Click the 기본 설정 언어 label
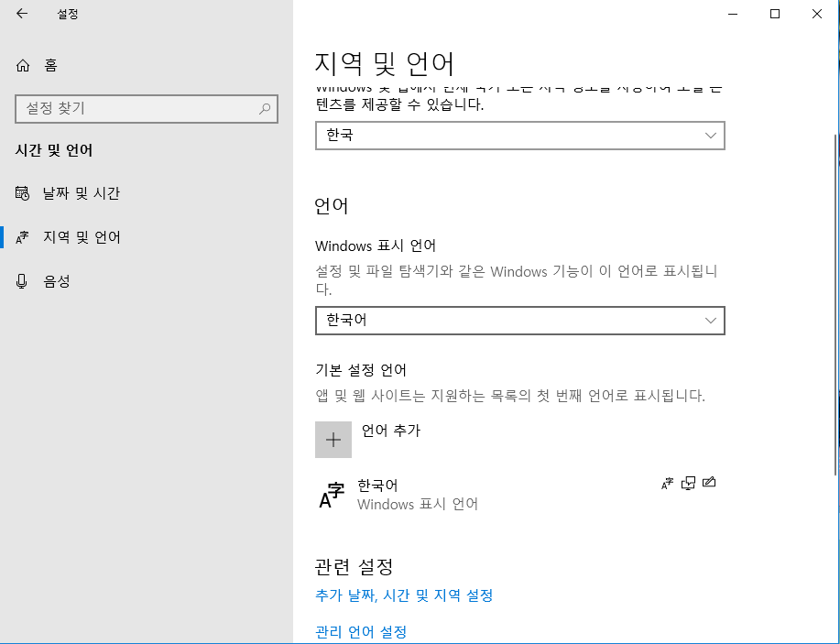 [361, 370]
